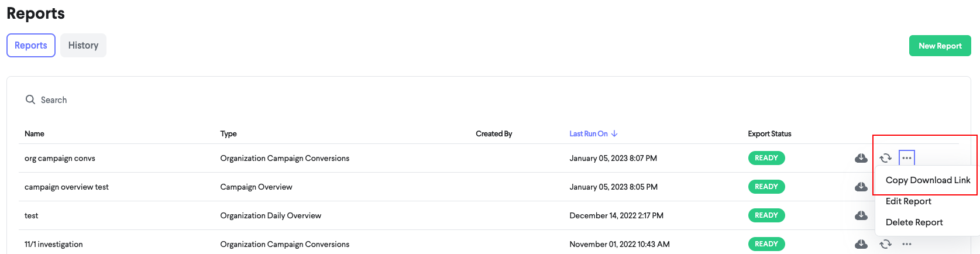The image size is (980, 254).
Task: Open more options for org campaign convs
Action: click(x=906, y=158)
